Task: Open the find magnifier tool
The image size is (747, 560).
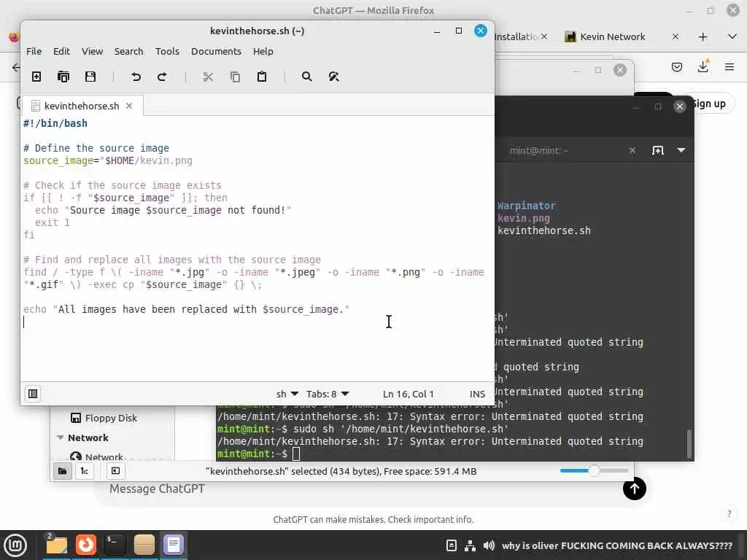Action: tap(307, 77)
